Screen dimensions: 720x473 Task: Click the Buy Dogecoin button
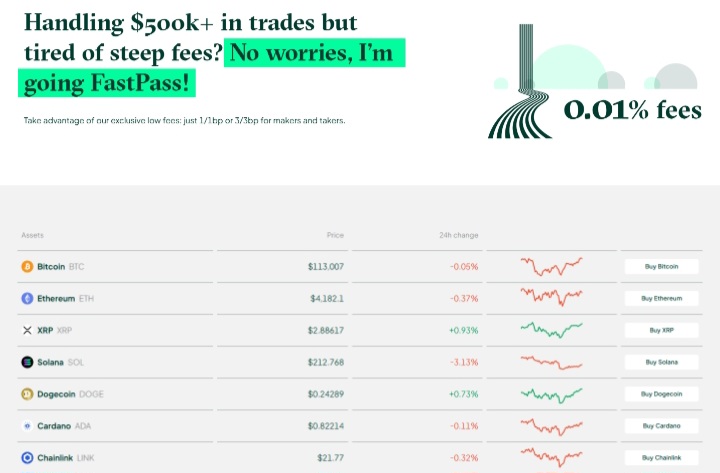pyautogui.click(x=661, y=394)
